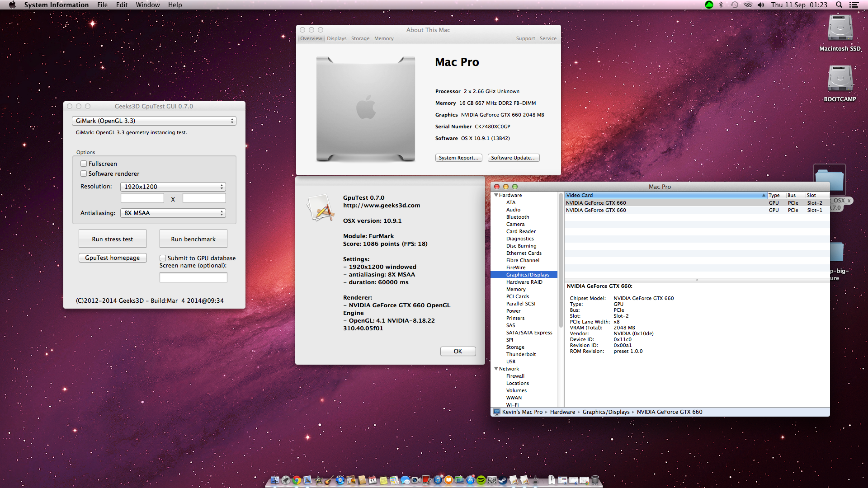Open BOOTCAMP drive on desktop
The image size is (868, 488).
tap(840, 83)
